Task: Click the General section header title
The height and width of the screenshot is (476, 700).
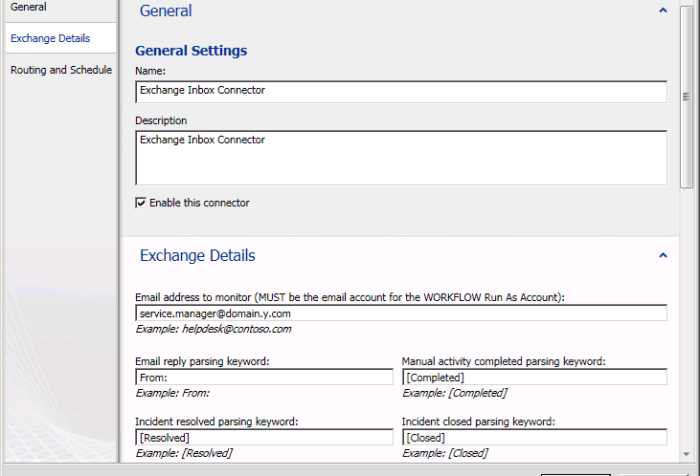Action: (x=166, y=11)
